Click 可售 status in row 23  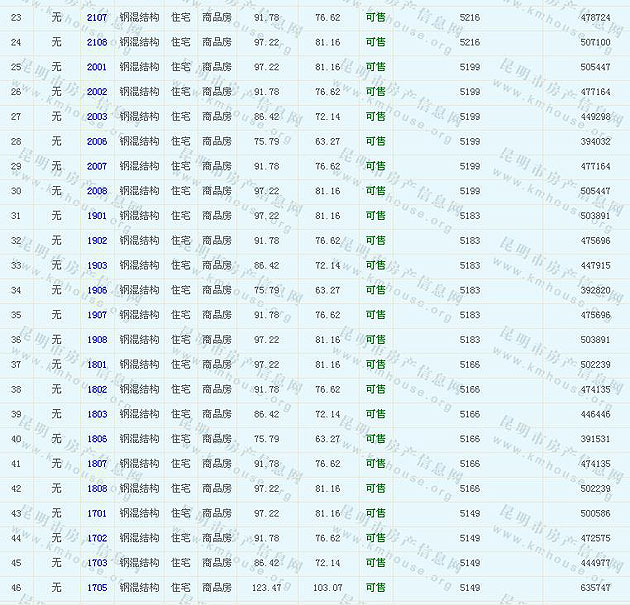tap(375, 18)
